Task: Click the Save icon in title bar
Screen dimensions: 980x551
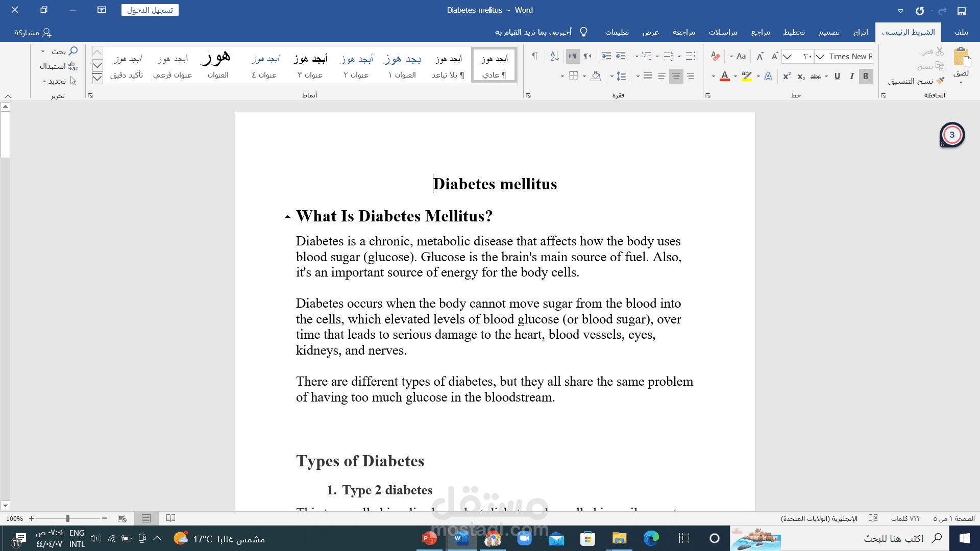Action: [962, 11]
